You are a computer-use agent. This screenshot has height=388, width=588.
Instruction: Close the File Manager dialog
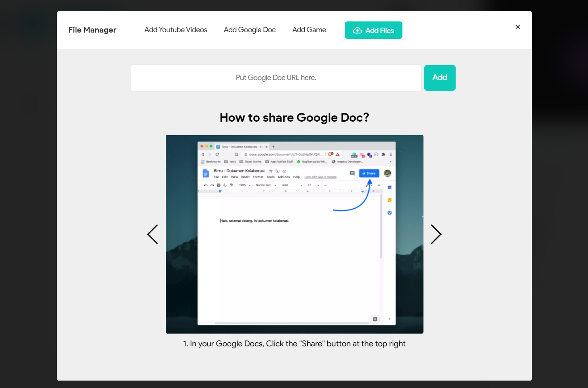tap(517, 27)
